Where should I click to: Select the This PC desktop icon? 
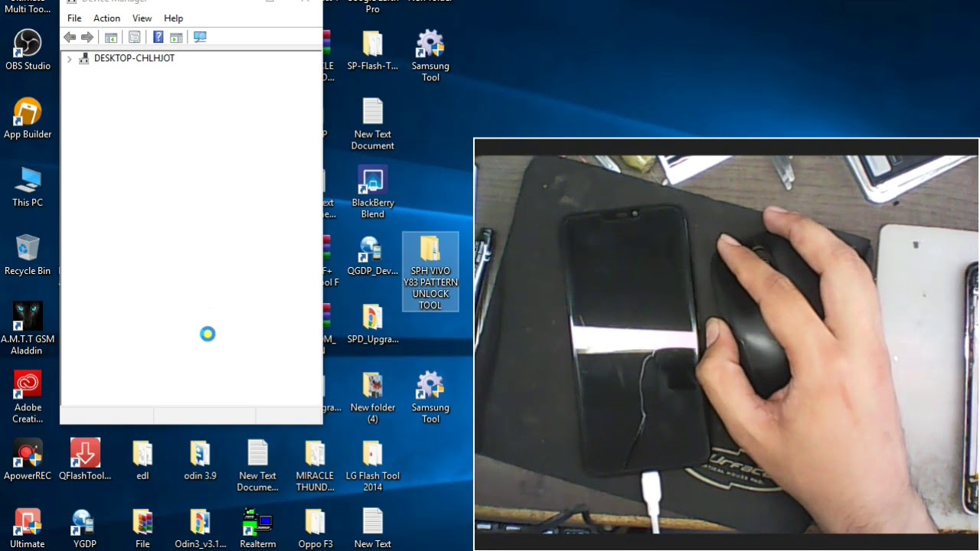(x=28, y=187)
